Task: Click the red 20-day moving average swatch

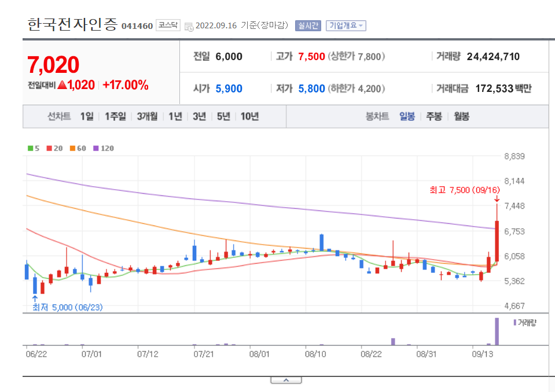Action: tap(49, 149)
